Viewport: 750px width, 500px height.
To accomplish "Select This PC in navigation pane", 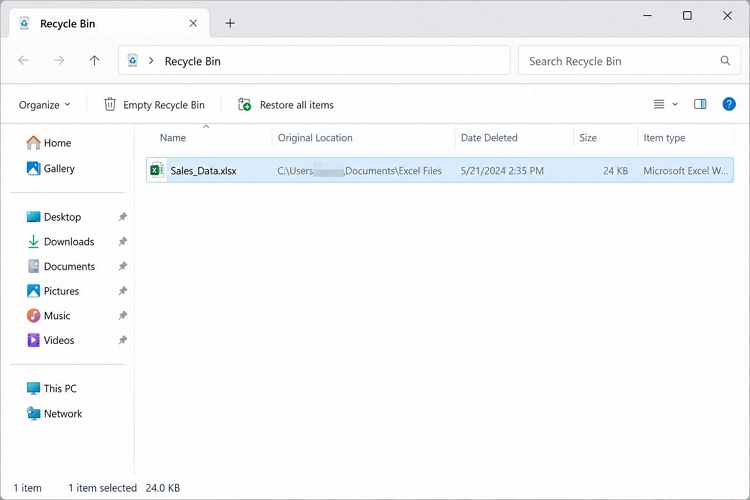I will 52,389.
